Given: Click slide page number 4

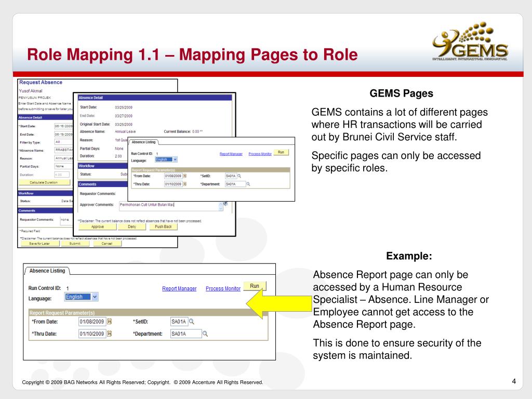Looking at the screenshot, I should click(x=514, y=381).
